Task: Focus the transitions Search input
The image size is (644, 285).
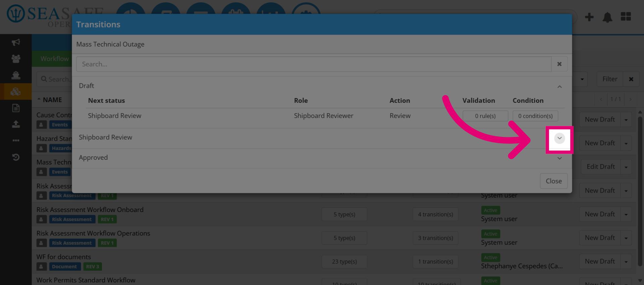Action: (314, 64)
